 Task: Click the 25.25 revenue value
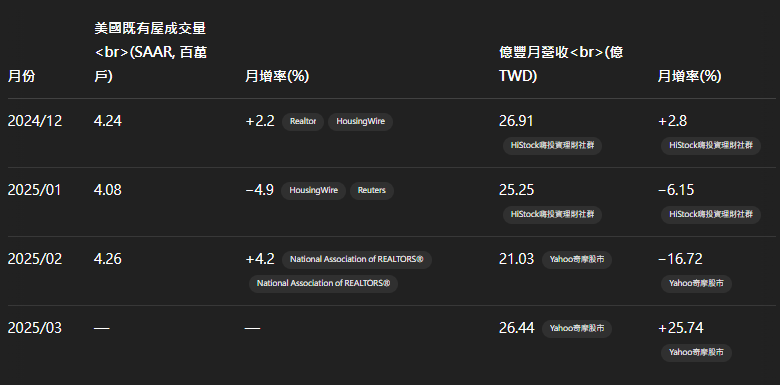pos(516,191)
